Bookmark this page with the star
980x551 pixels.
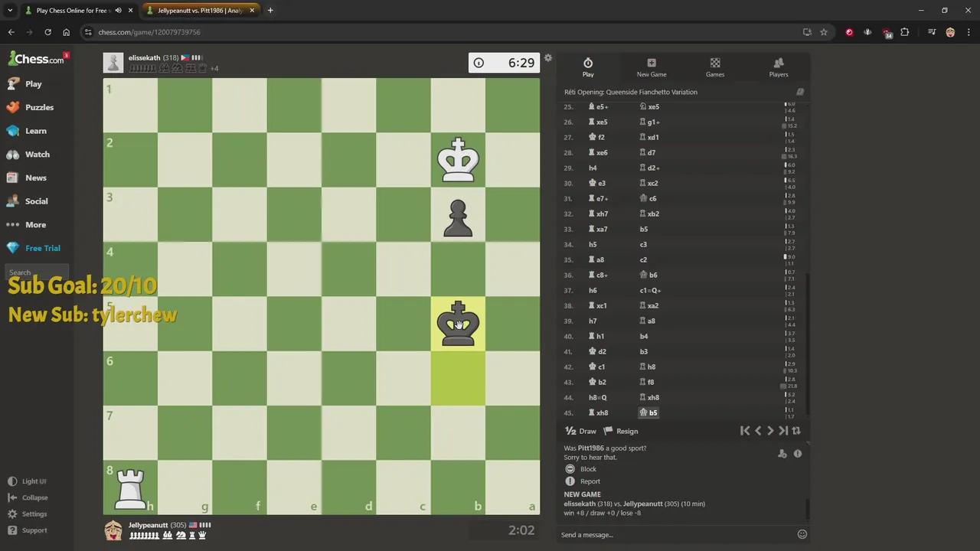[824, 32]
